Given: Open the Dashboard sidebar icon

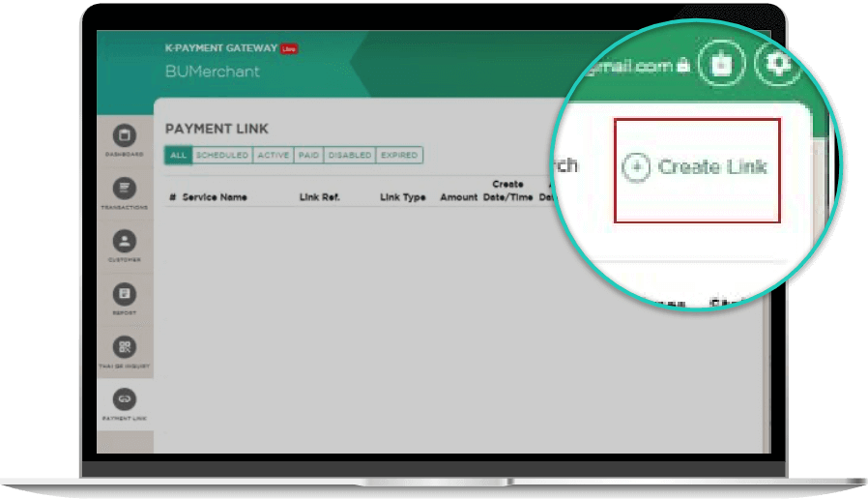Looking at the screenshot, I should pos(125,136).
